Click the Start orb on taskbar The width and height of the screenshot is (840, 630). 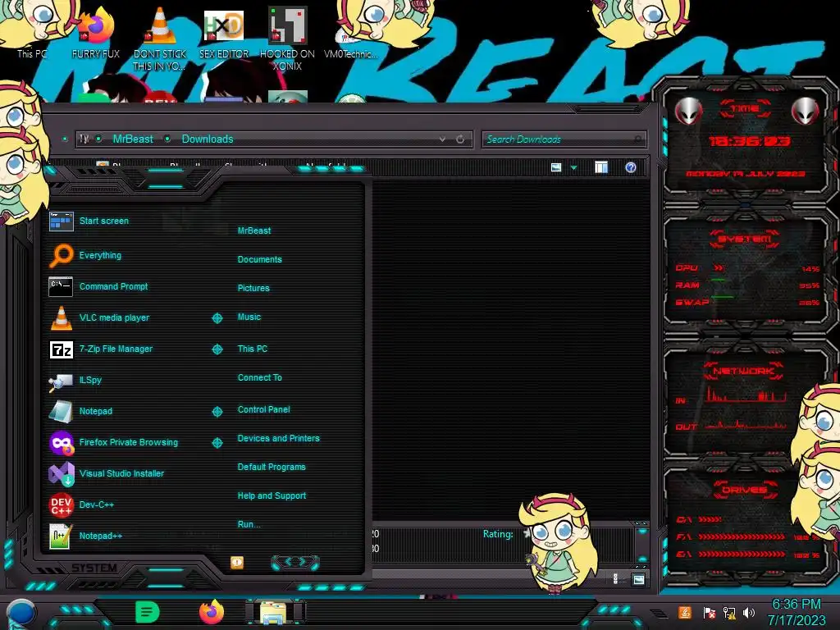point(21,614)
